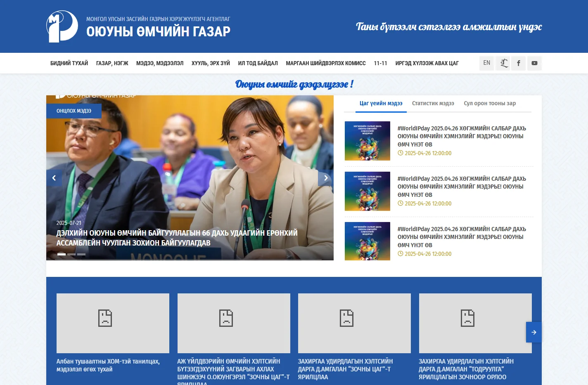Open ИЛ ТОД БАЙДАЛ menu

click(258, 63)
